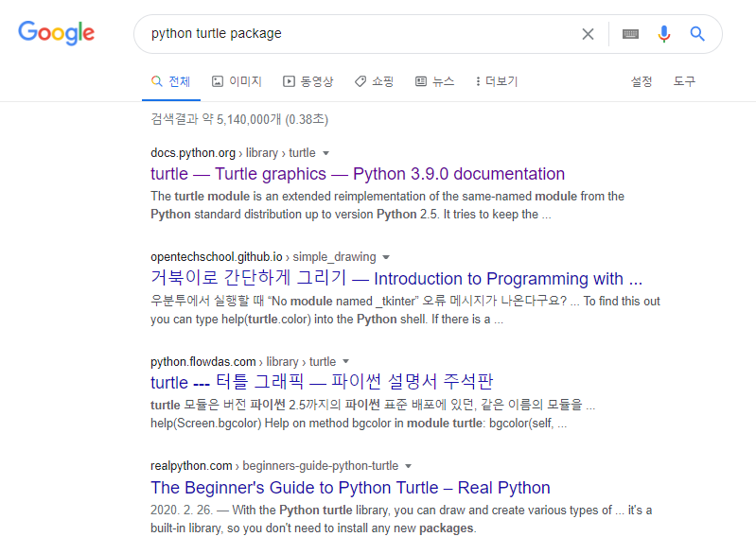The image size is (756, 554).
Task: Expand dropdown arrow next to opentechschool.github.io
Action: [x=386, y=257]
